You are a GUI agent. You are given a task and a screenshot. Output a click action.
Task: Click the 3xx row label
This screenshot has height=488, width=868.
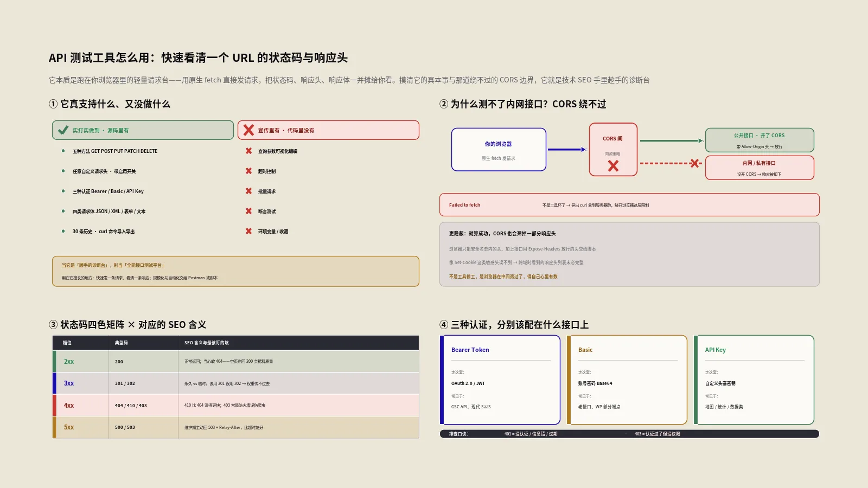point(69,383)
